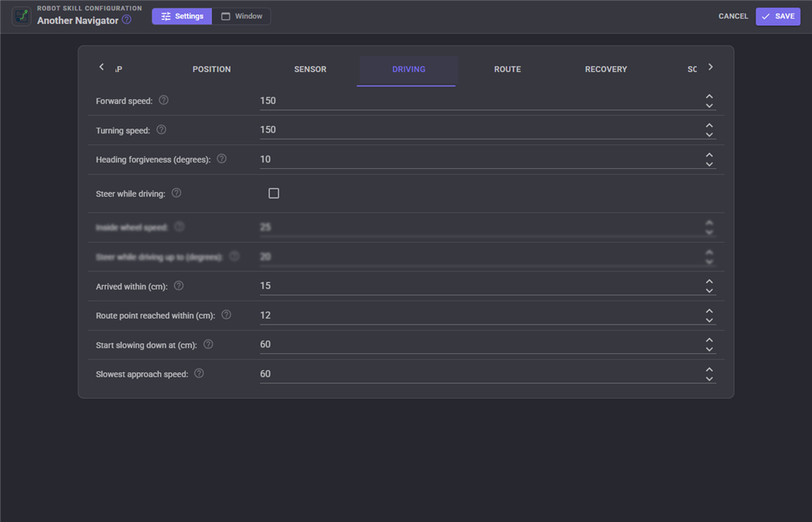
Task: Open help icon for Heading forgiveness
Action: click(x=222, y=159)
